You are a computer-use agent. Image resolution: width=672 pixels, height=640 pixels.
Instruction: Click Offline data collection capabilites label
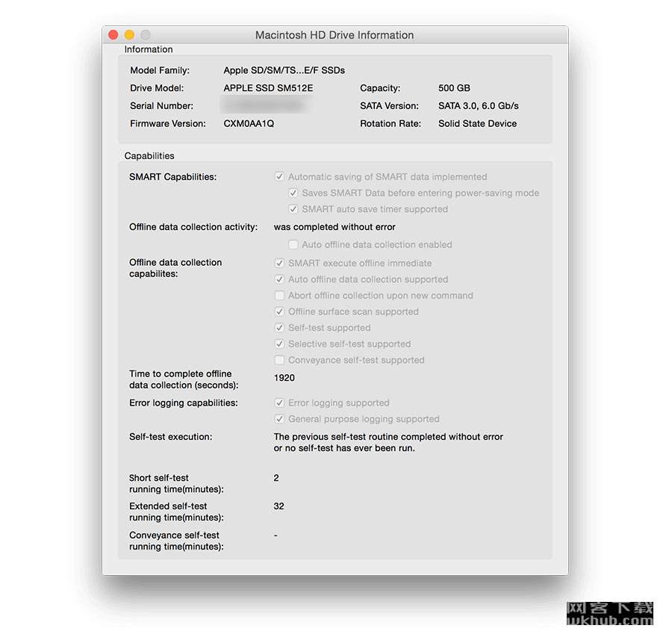175,268
